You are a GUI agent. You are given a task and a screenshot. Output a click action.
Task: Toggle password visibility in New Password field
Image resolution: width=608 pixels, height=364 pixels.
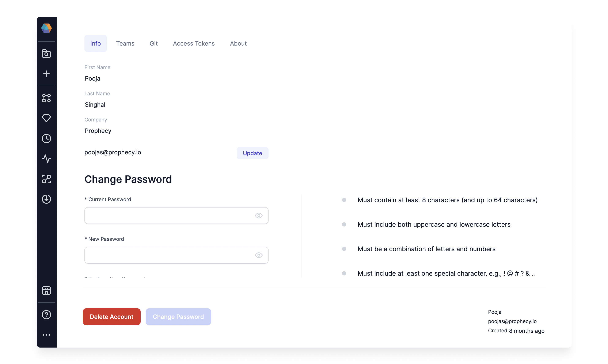[258, 255]
